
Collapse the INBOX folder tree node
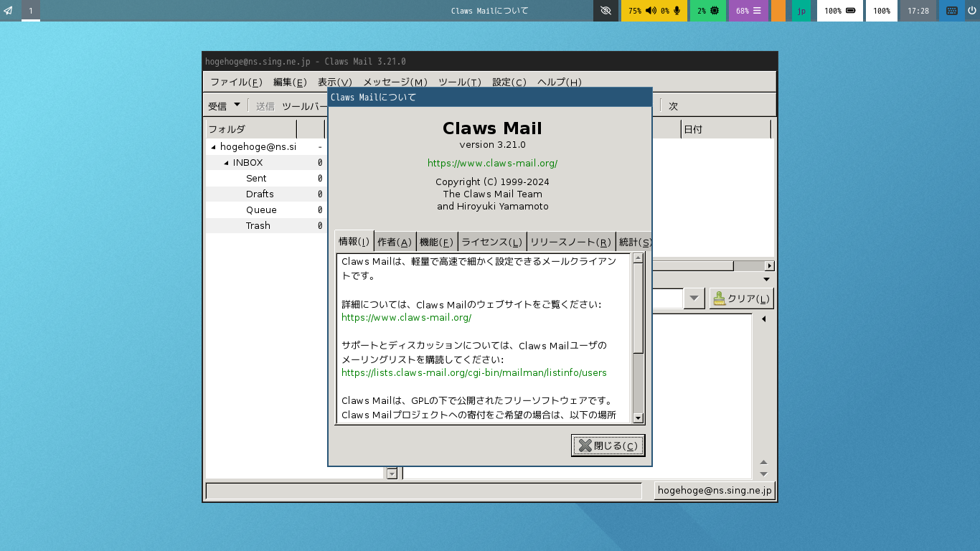226,163
